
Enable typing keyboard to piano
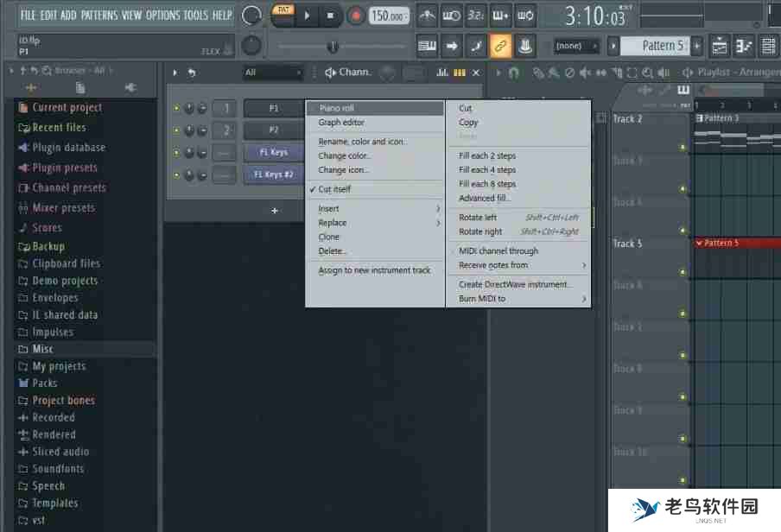(x=427, y=47)
